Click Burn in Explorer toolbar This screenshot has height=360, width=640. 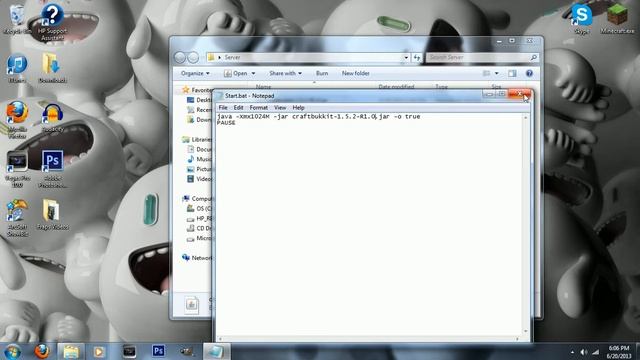point(322,73)
